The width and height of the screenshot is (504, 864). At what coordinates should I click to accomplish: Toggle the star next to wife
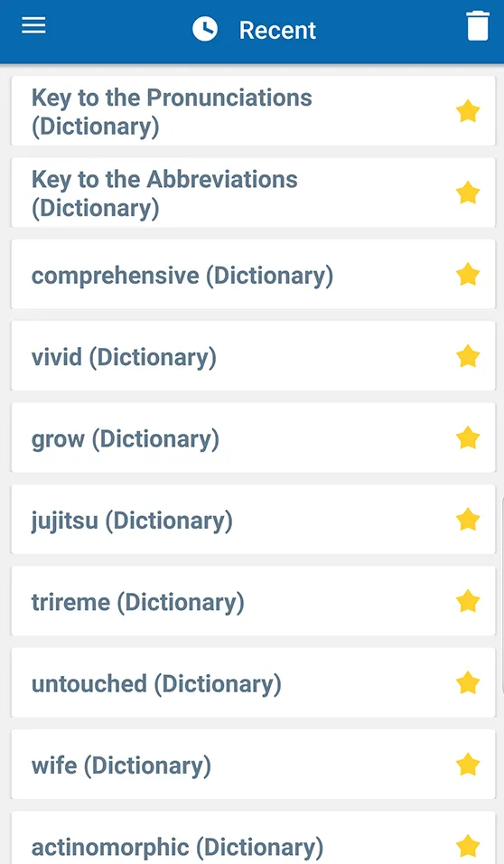click(x=468, y=765)
